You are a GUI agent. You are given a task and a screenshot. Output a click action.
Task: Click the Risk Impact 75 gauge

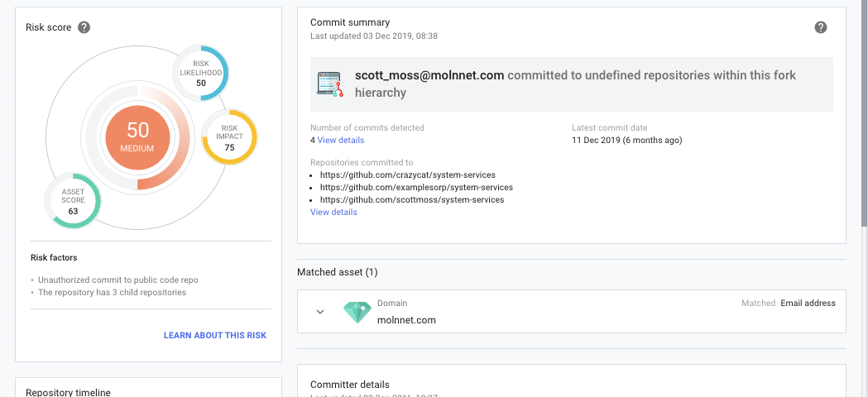click(229, 136)
